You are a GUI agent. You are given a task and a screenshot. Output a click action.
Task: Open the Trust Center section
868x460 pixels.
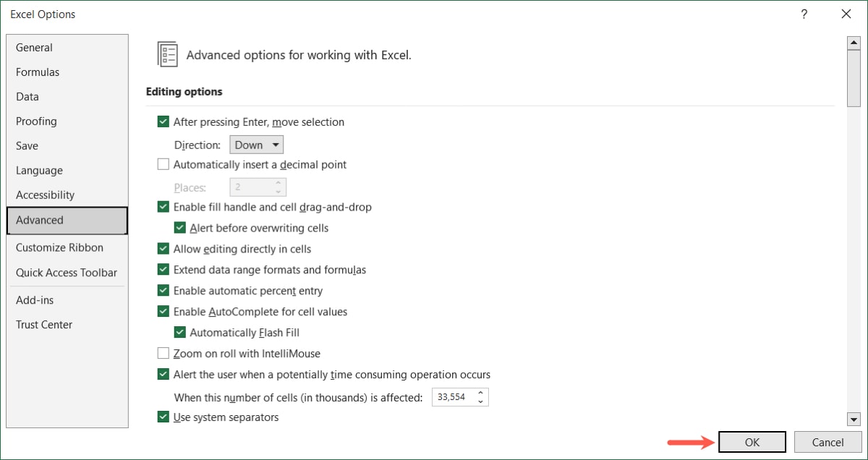[43, 325]
